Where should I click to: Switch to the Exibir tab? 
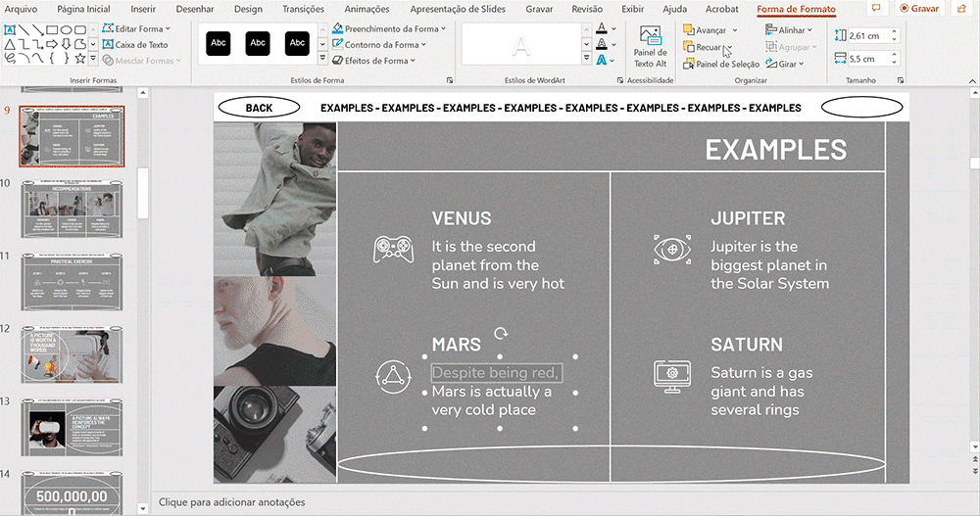(632, 9)
